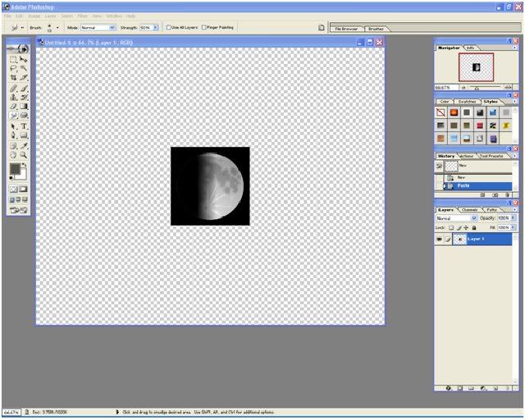
Task: Select the Pen tool
Action: [13, 135]
